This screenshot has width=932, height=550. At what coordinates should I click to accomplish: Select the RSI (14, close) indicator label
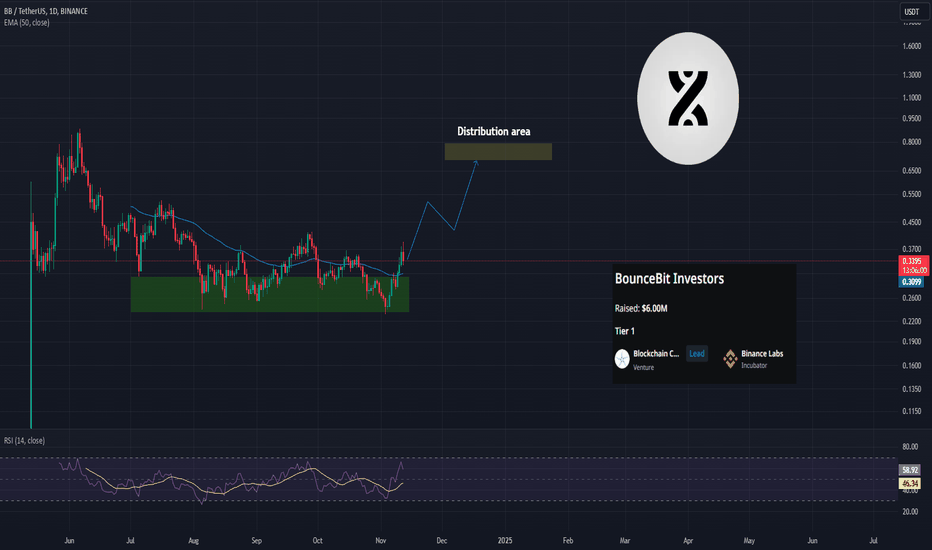(x=24, y=441)
